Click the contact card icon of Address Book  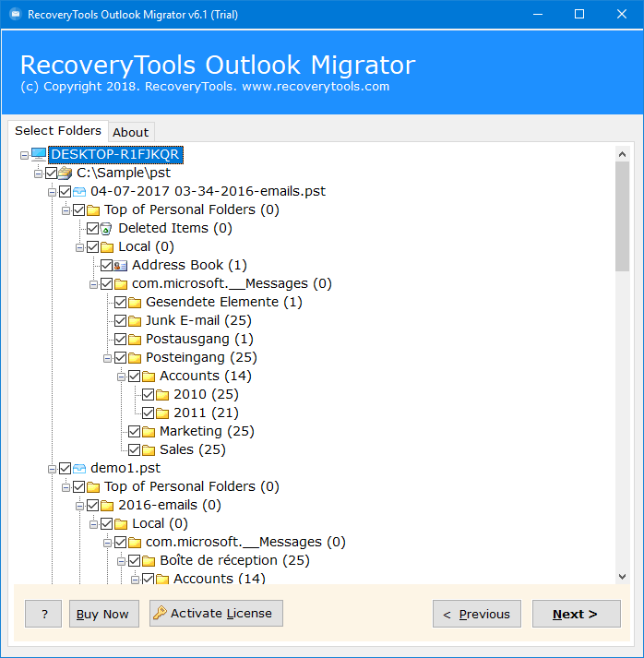tap(121, 265)
